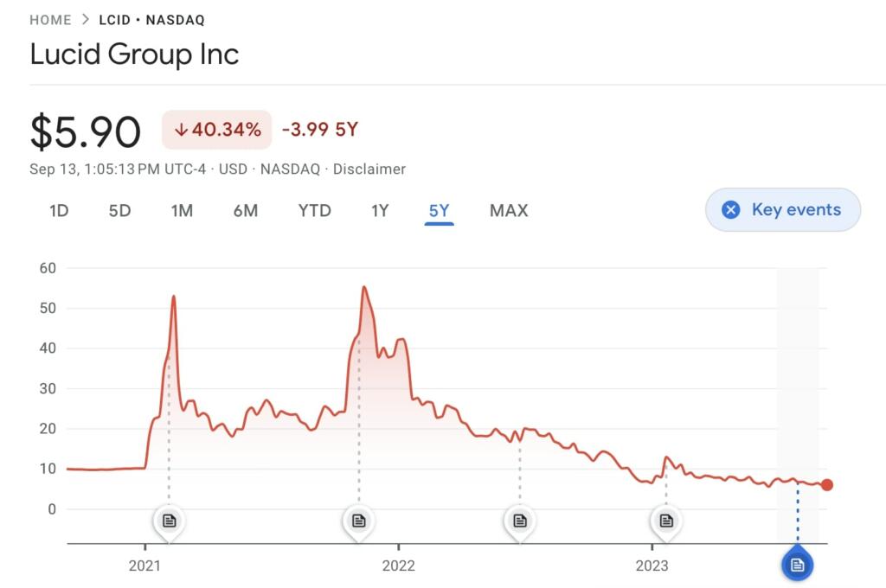Show the MAX time range
This screenshot has width=886, height=588.
coord(509,210)
